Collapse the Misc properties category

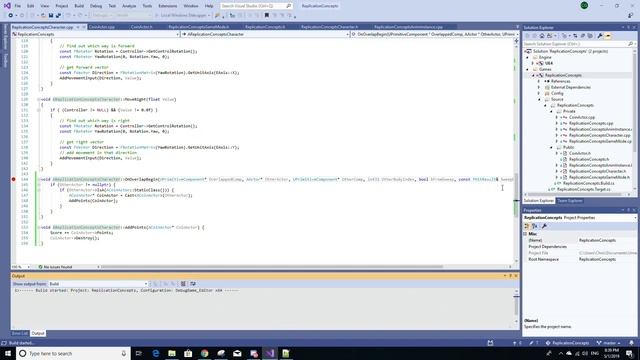pyautogui.click(x=526, y=234)
